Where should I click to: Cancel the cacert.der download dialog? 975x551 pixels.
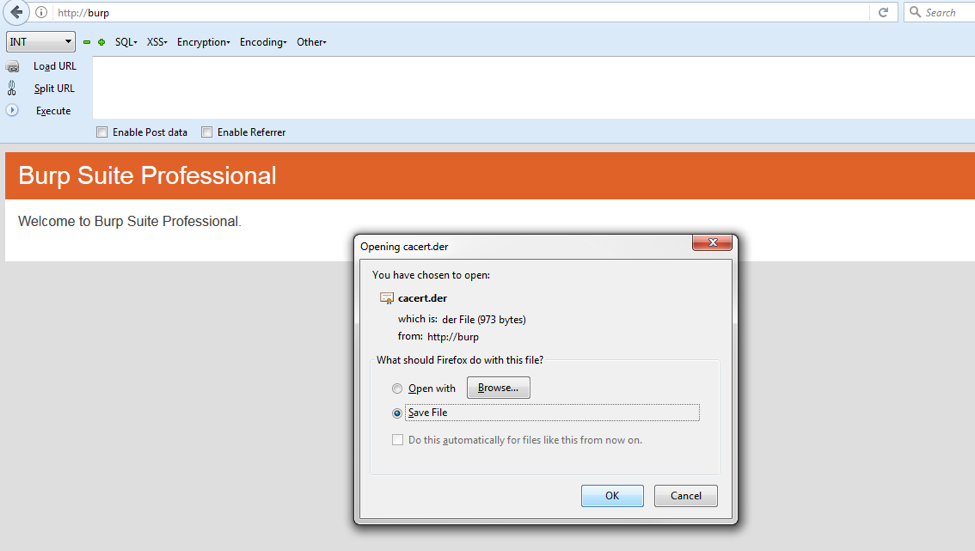tap(686, 496)
